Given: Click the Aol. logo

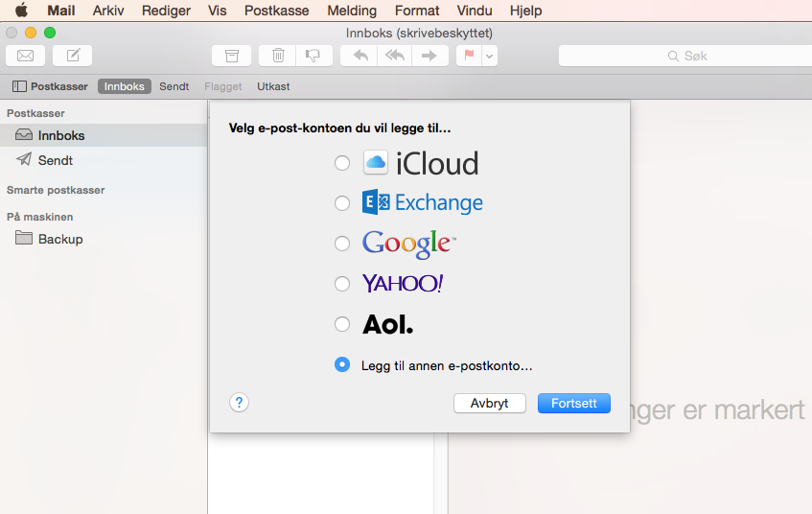Looking at the screenshot, I should point(388,324).
